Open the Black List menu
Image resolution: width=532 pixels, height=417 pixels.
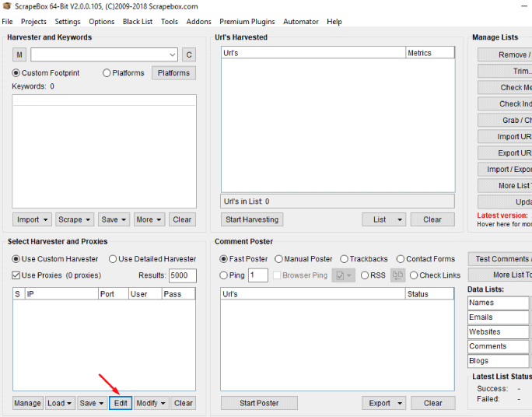click(138, 22)
